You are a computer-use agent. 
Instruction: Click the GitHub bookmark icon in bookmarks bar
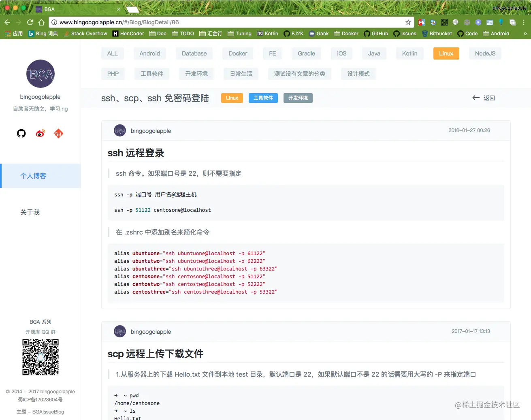(x=367, y=34)
